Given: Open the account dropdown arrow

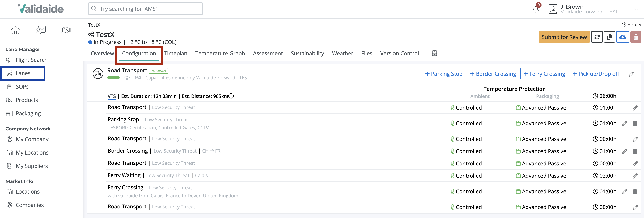Looking at the screenshot, I should pos(636,9).
